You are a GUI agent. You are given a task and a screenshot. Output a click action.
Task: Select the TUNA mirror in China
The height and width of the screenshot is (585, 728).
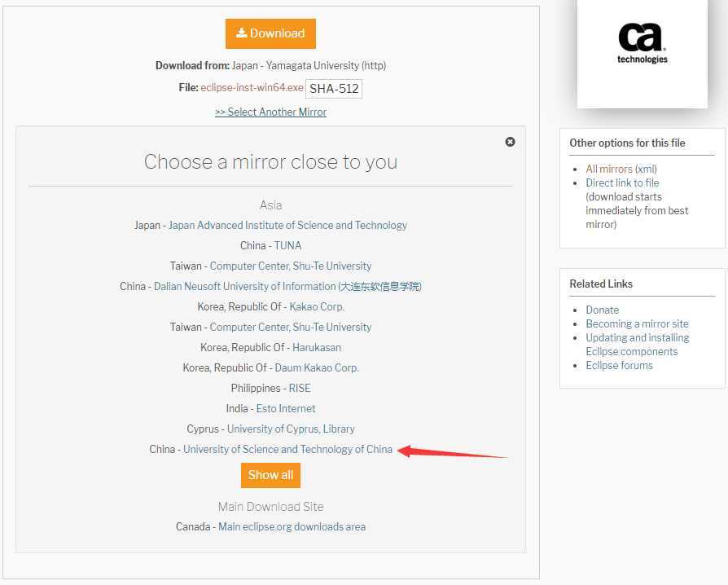coord(287,245)
